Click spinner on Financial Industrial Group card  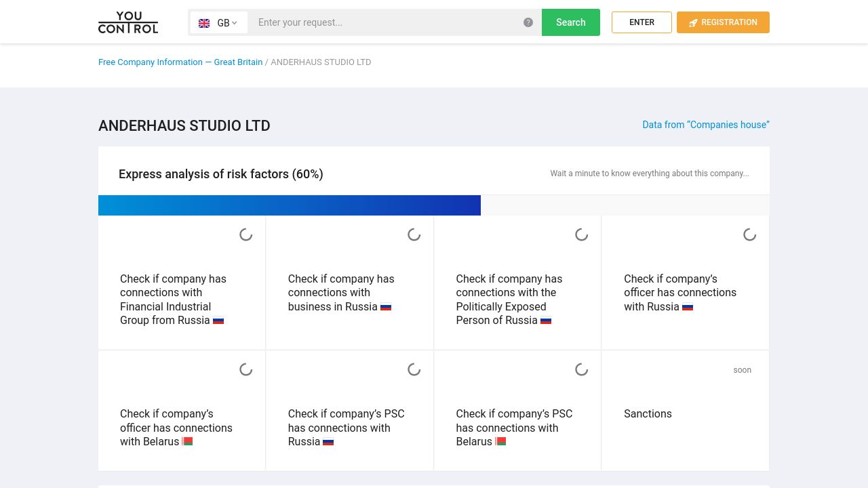coord(246,235)
